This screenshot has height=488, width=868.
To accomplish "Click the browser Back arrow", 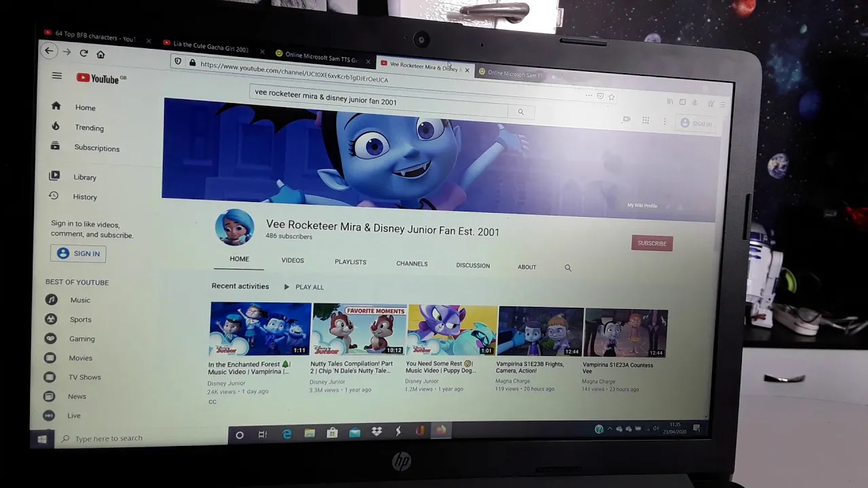I will click(49, 51).
